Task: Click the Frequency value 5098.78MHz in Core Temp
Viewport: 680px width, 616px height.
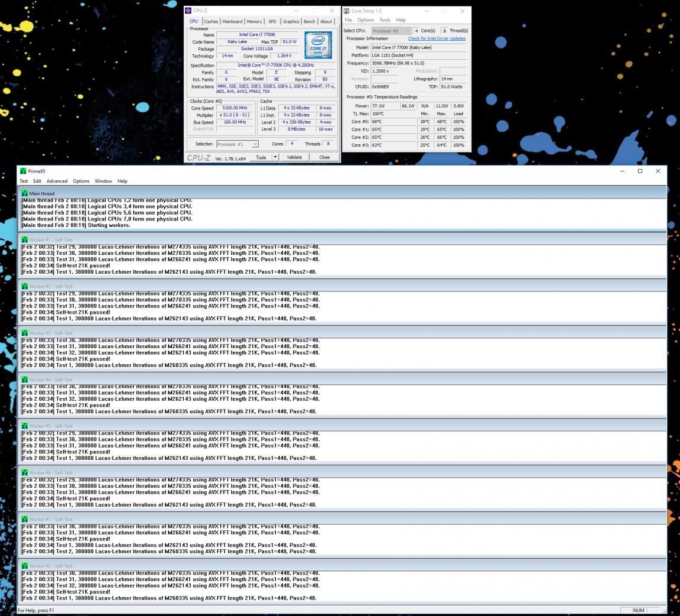Action: (x=418, y=63)
